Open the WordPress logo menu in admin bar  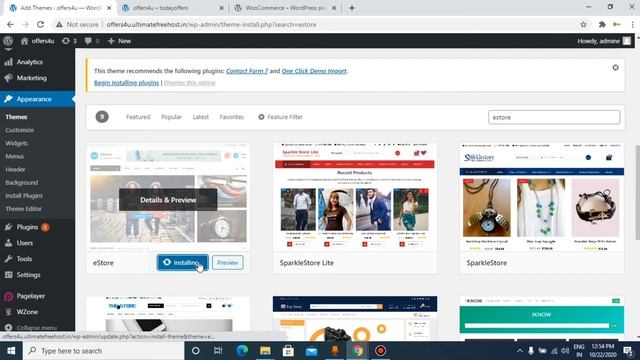point(8,41)
